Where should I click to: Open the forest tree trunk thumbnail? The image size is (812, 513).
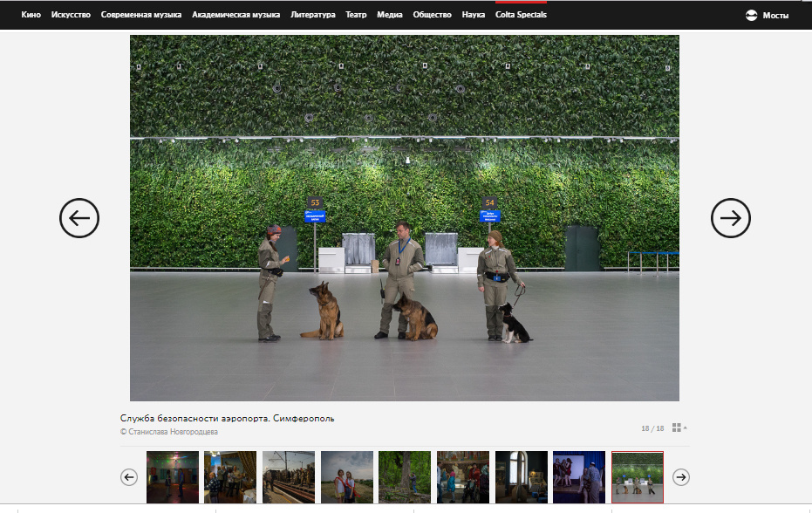[405, 477]
